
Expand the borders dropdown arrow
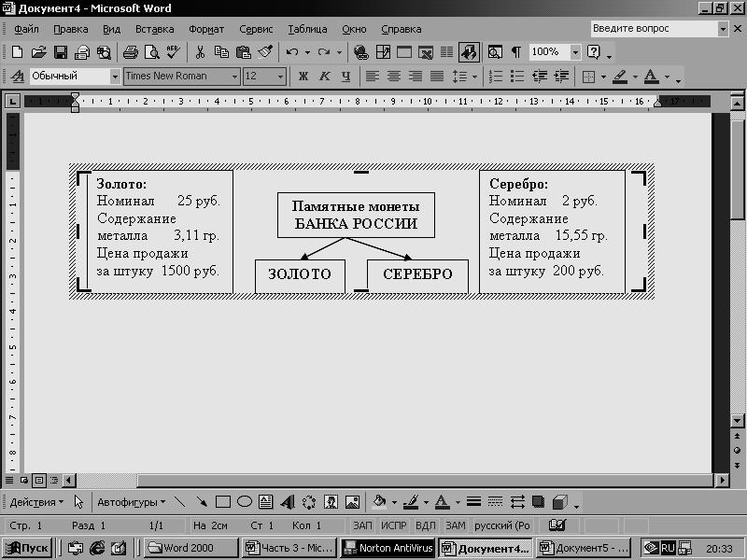(x=603, y=77)
